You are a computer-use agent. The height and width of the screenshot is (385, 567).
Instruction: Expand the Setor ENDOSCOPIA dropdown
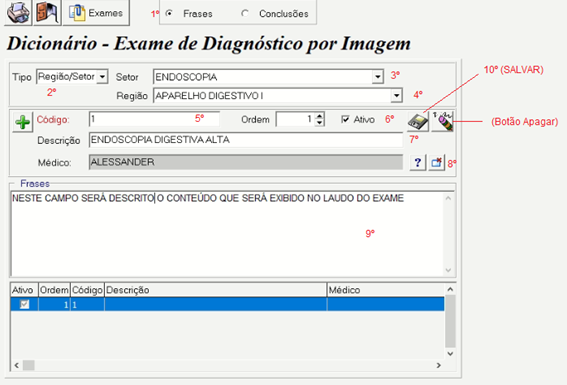tap(378, 77)
